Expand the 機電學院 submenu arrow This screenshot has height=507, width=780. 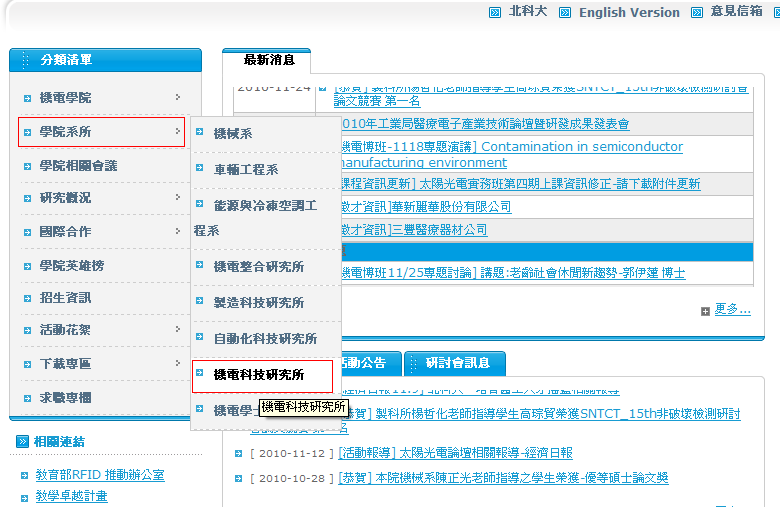[x=178, y=97]
